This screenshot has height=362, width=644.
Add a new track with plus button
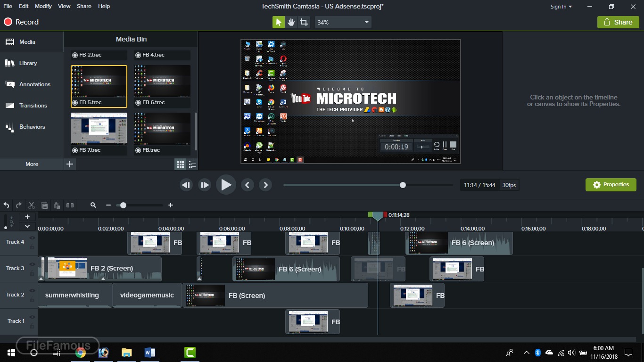point(27,217)
